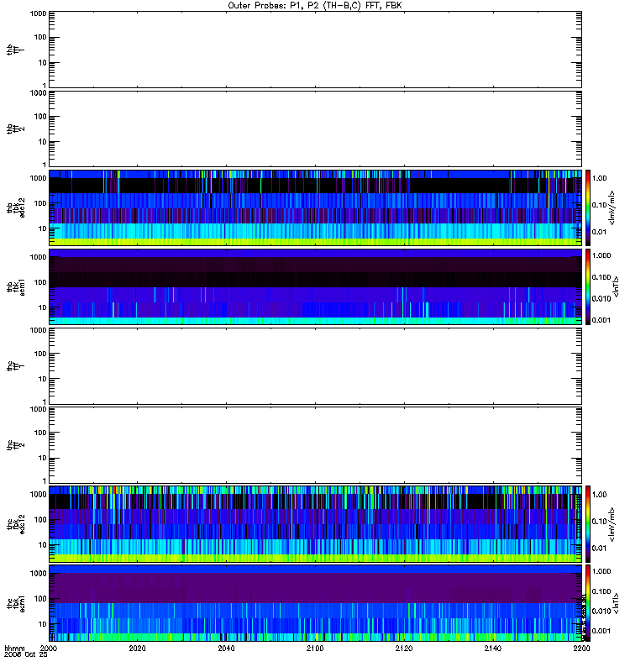Select the thb fbk edc12 color bar
The width and height of the screenshot is (630, 672).
pos(588,207)
